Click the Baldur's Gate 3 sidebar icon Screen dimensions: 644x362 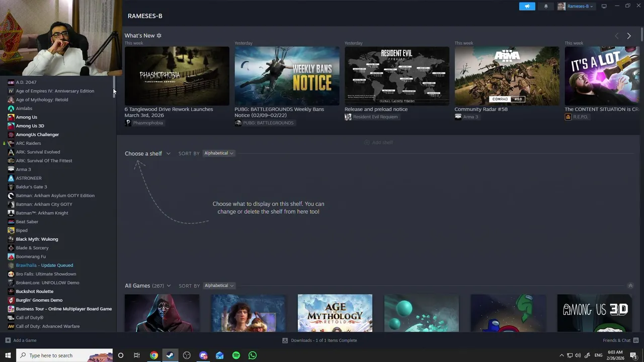tap(11, 187)
